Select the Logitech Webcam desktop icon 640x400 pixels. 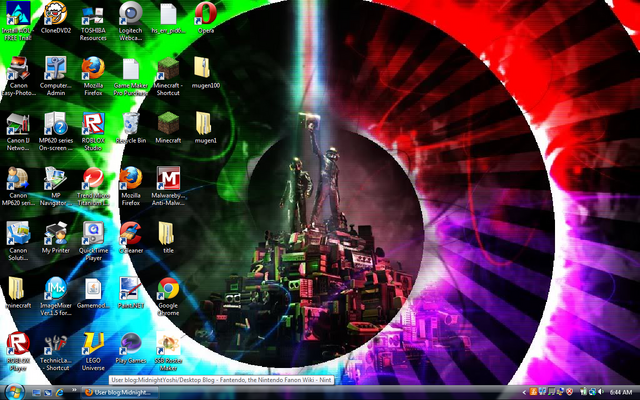(x=131, y=21)
